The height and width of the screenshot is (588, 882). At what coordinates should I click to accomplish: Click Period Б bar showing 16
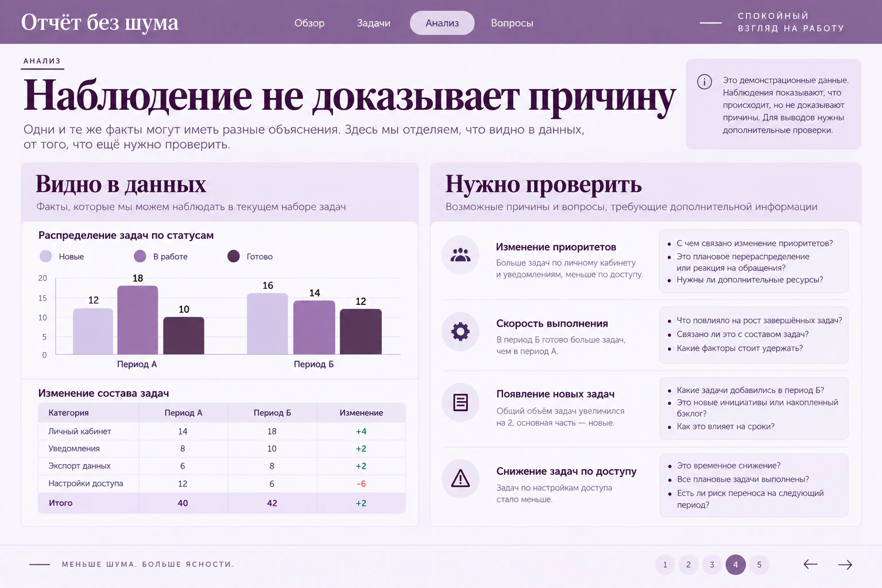268,324
